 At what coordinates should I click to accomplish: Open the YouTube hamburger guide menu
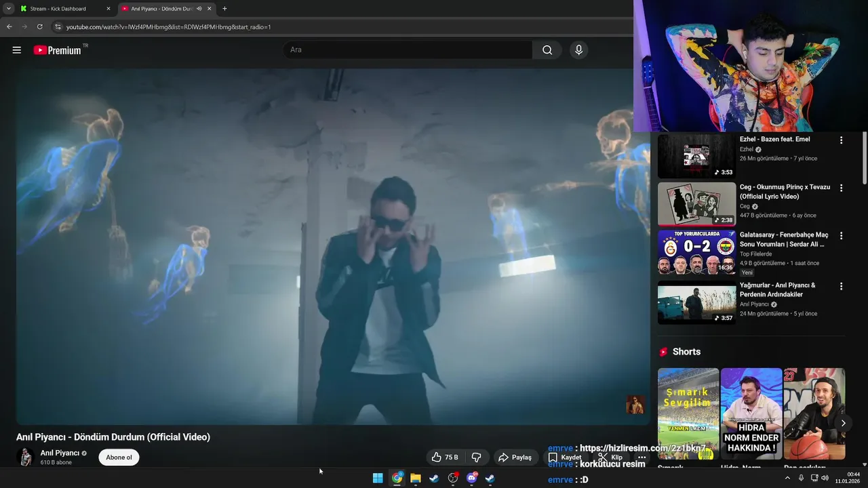17,50
